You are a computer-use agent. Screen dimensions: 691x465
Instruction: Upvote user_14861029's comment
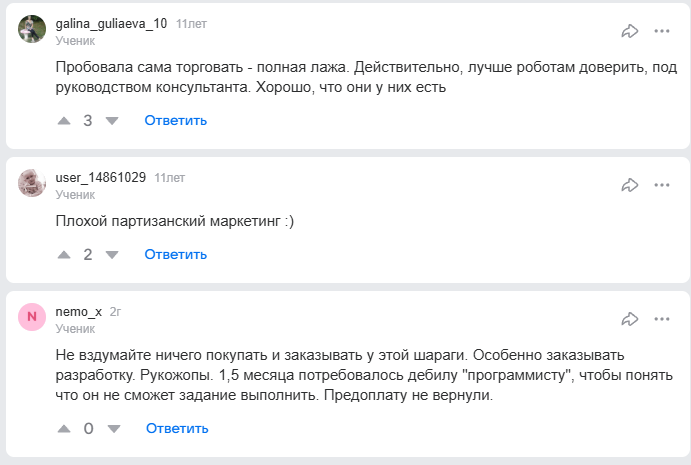(64, 254)
